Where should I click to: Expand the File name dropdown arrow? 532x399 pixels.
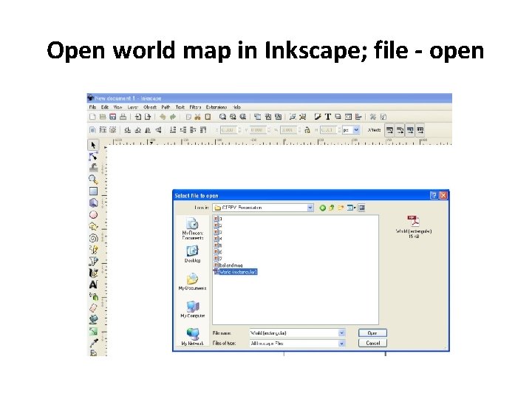341,333
